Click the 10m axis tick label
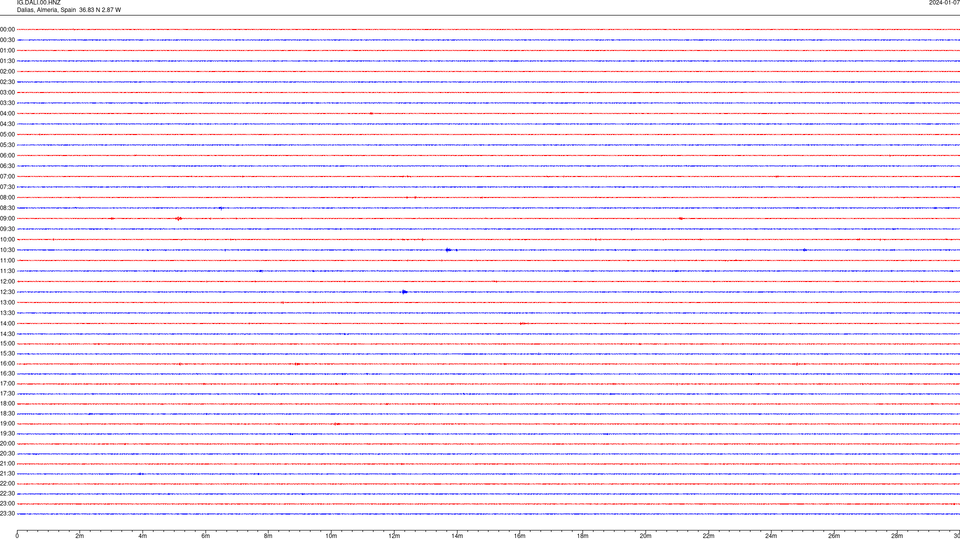960x540 pixels. [331, 536]
